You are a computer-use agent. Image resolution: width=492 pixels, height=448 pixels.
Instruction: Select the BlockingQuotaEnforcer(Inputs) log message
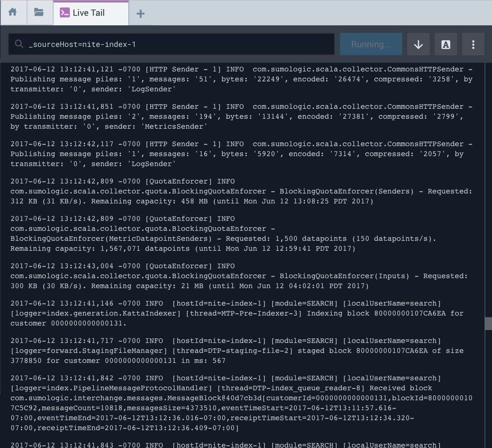pyautogui.click(x=239, y=276)
